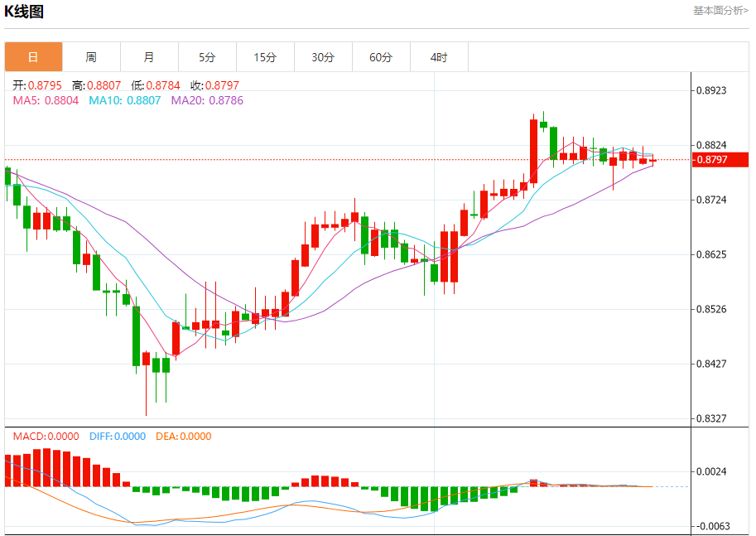
Task: Open the 5分 interval tab
Action: click(x=207, y=57)
